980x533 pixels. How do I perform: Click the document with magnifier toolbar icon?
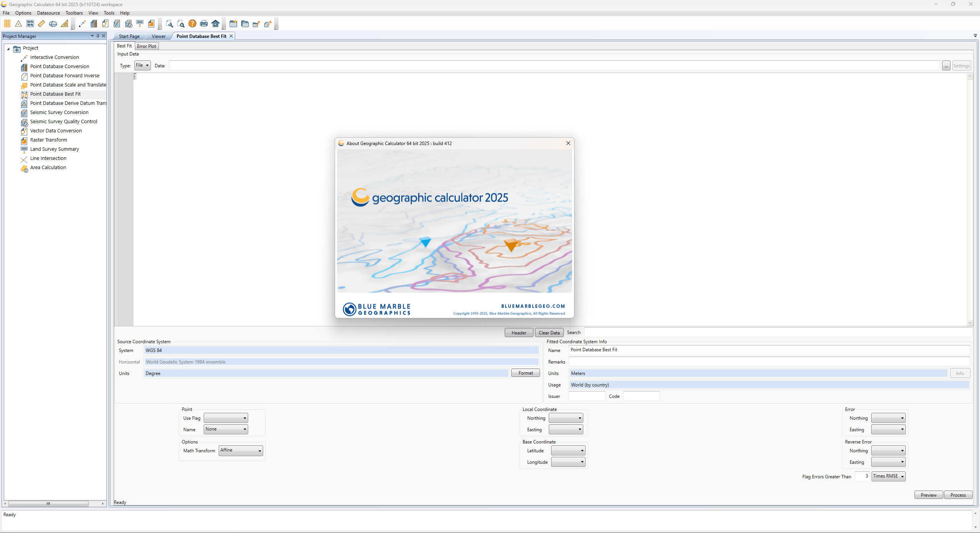pyautogui.click(x=181, y=24)
